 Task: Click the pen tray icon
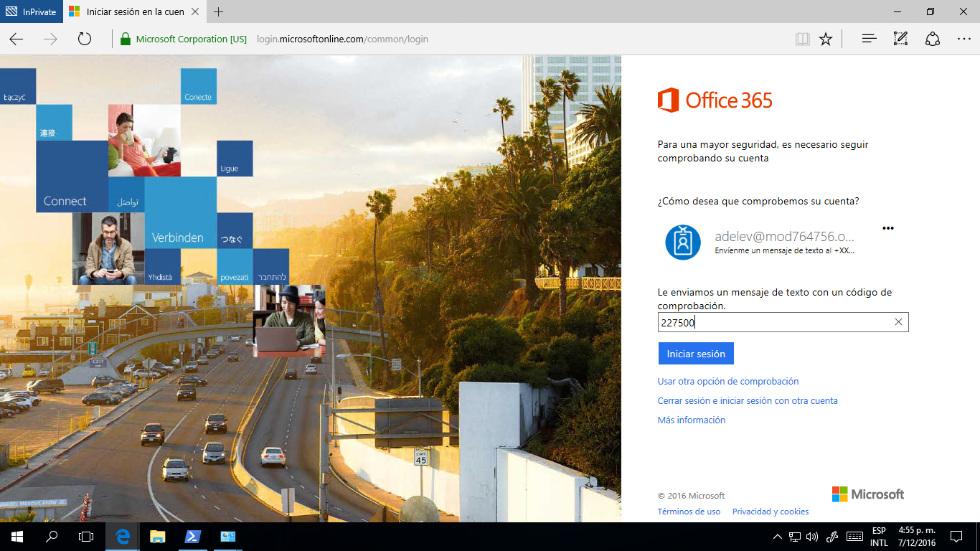coord(832,537)
